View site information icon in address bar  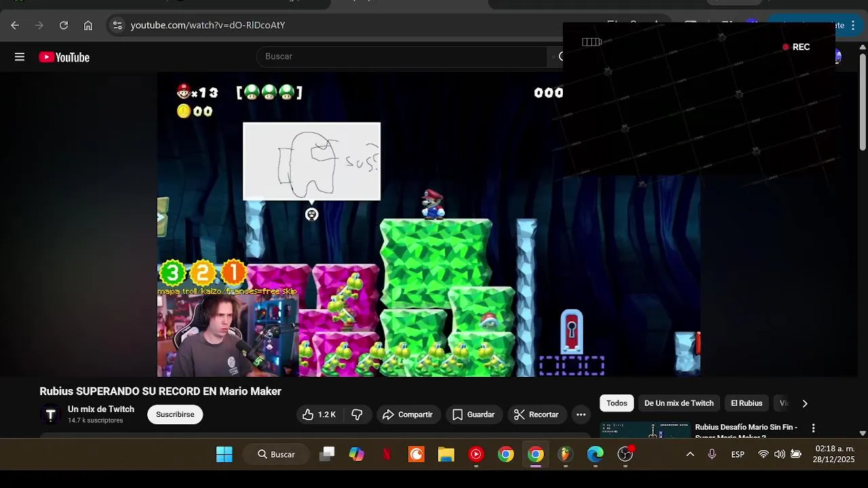[x=117, y=25]
